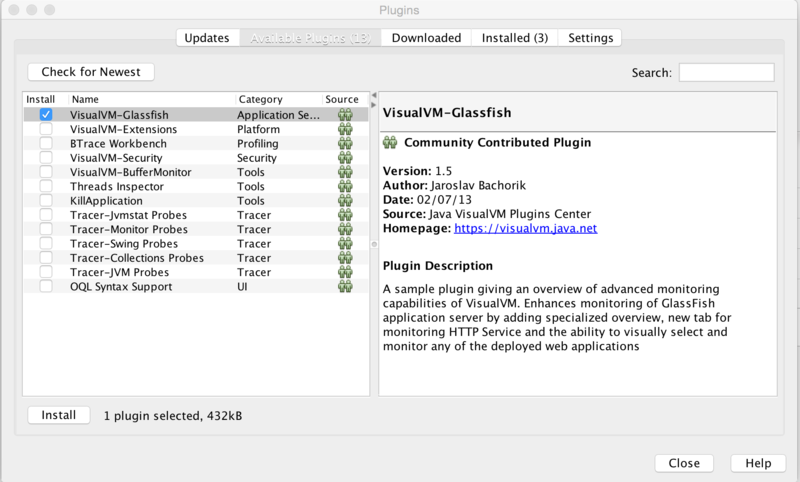Click the source icon in KillApplication row
Screen dimensions: 800x482
click(x=345, y=200)
